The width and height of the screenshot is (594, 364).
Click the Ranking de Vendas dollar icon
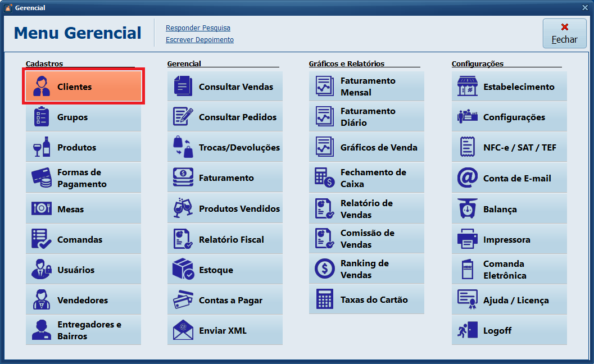[x=325, y=269]
